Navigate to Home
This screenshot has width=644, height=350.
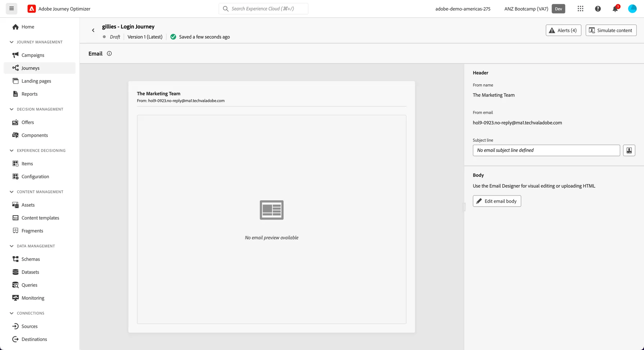click(x=40, y=27)
